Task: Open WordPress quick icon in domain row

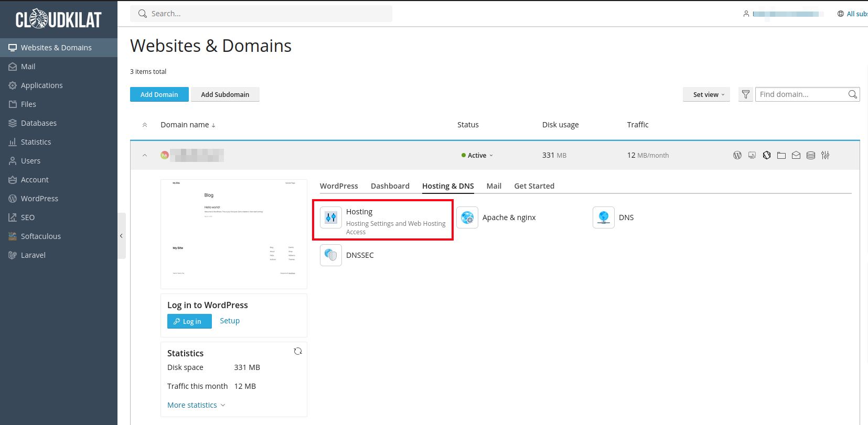Action: click(x=737, y=155)
